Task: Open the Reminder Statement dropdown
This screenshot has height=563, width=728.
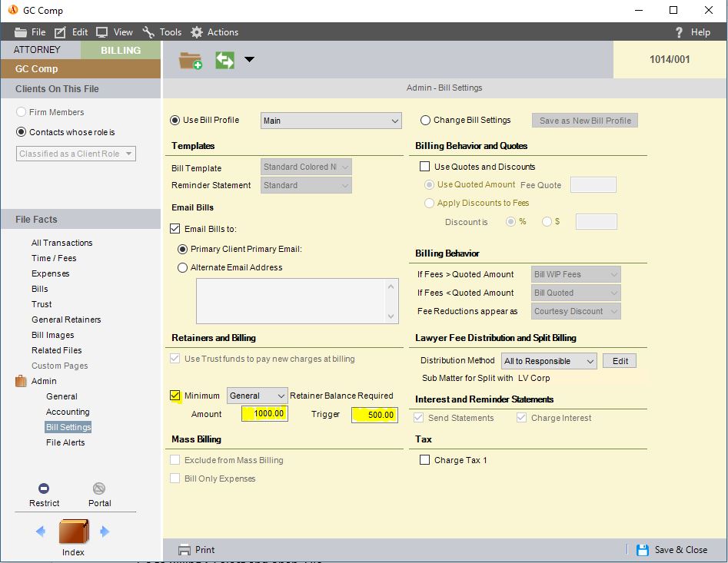Action: click(x=306, y=186)
